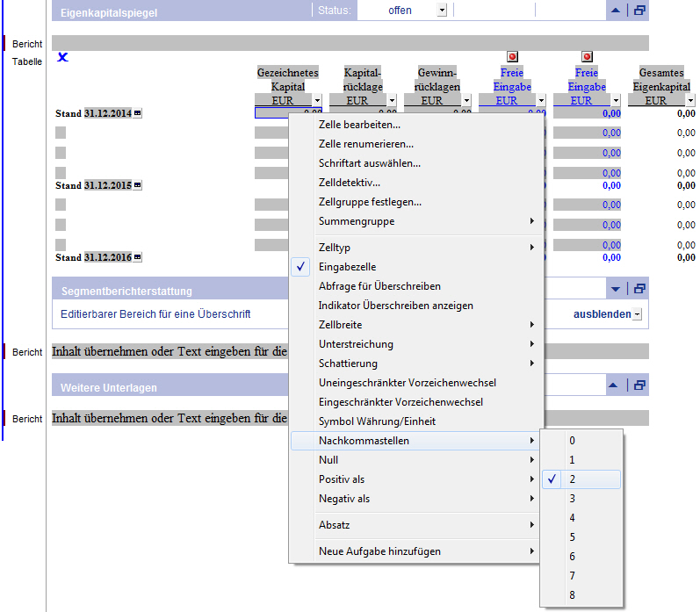Open the ausblenden dropdown arrow
This screenshot has height=612, width=700.
pyautogui.click(x=638, y=314)
